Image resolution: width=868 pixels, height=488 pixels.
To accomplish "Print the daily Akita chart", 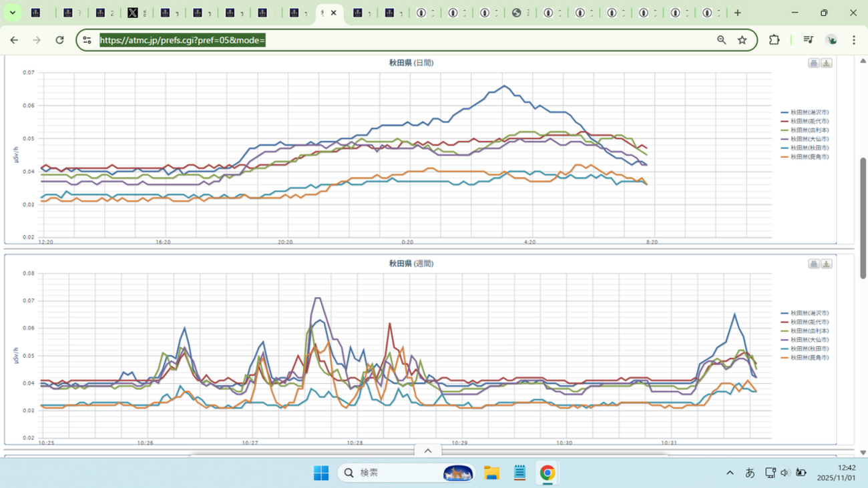I will tap(813, 63).
